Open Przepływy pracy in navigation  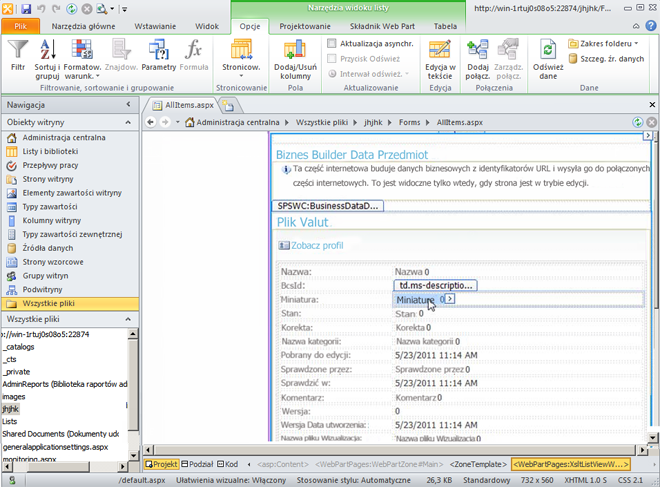pyautogui.click(x=50, y=165)
